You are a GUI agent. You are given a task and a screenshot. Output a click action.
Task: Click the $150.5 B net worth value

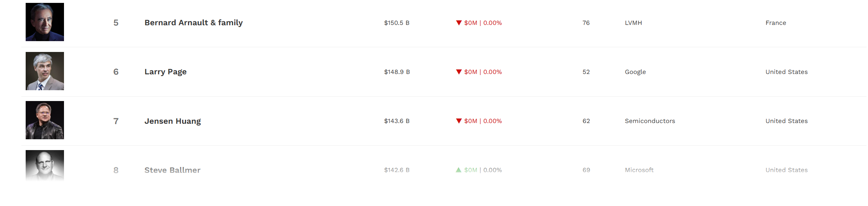397,23
